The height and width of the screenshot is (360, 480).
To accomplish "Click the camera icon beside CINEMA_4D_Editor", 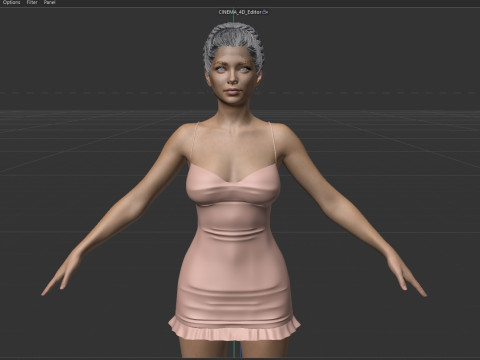I will (x=265, y=12).
